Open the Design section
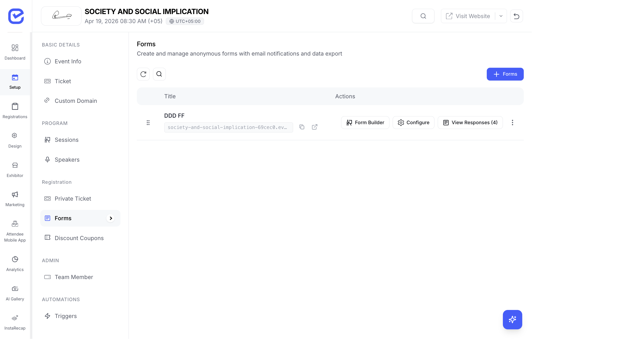644x362 pixels. (x=15, y=140)
